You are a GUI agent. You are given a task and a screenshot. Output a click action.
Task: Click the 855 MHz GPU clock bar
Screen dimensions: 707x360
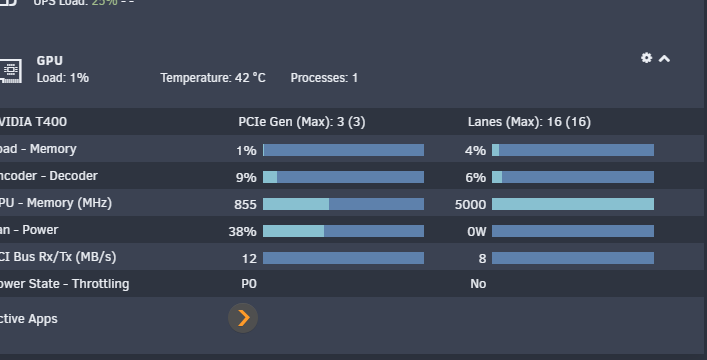344,204
